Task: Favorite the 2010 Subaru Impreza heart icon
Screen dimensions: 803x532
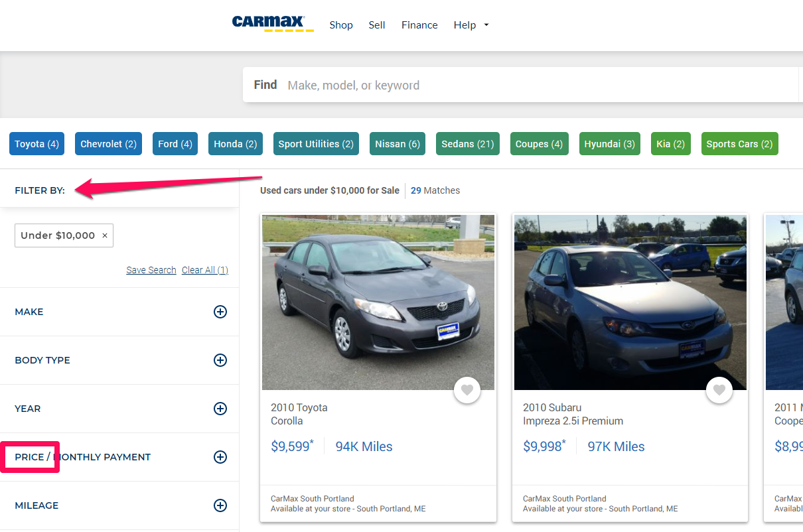Action: tap(719, 390)
